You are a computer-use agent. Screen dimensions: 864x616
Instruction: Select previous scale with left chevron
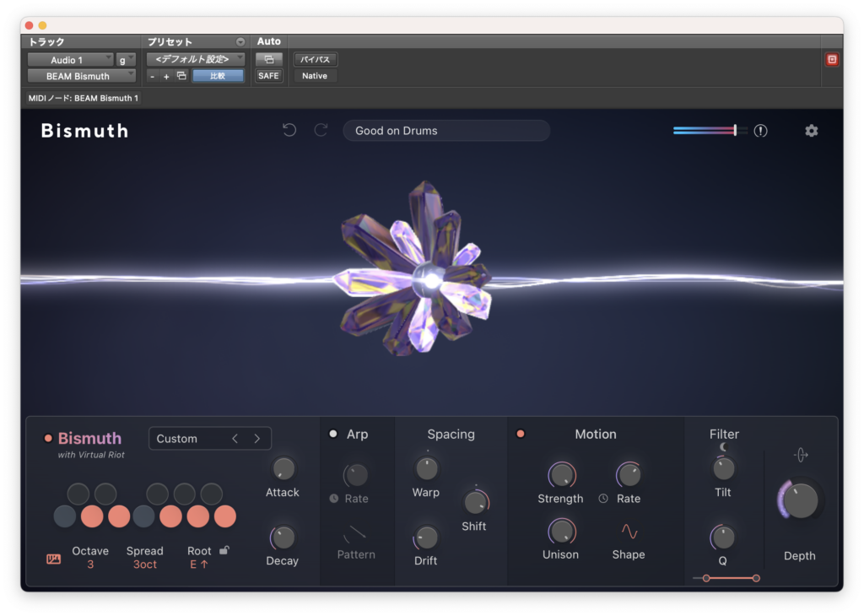coord(235,439)
